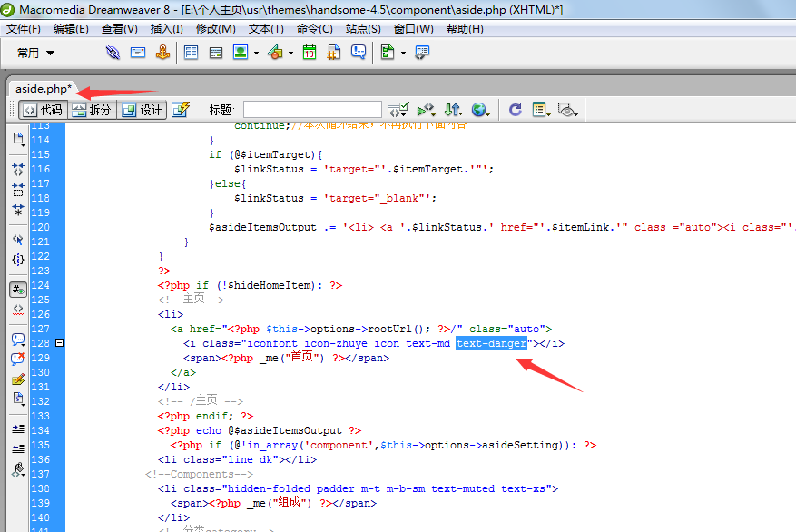Switch to 设计 (Design) view
The height and width of the screenshot is (532, 796).
point(142,110)
